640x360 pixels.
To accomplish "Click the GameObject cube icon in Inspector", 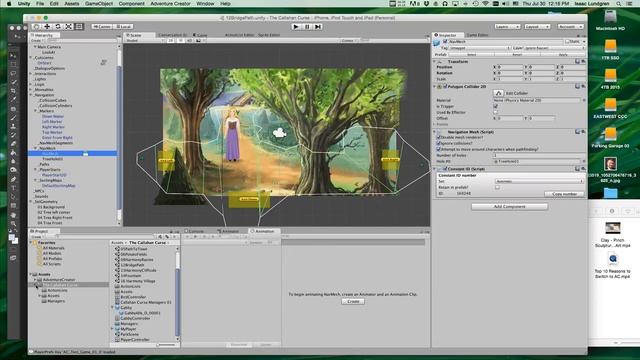I will [437, 43].
